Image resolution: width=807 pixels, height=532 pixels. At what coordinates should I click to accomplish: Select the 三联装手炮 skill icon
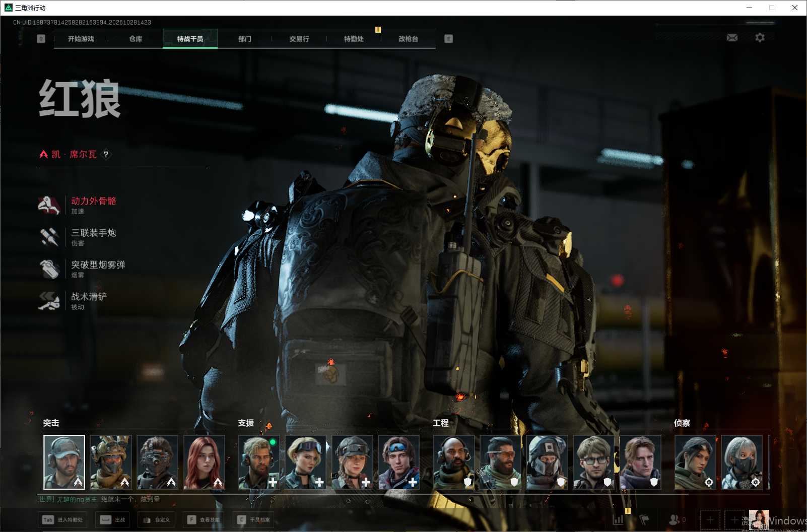pyautogui.click(x=49, y=237)
